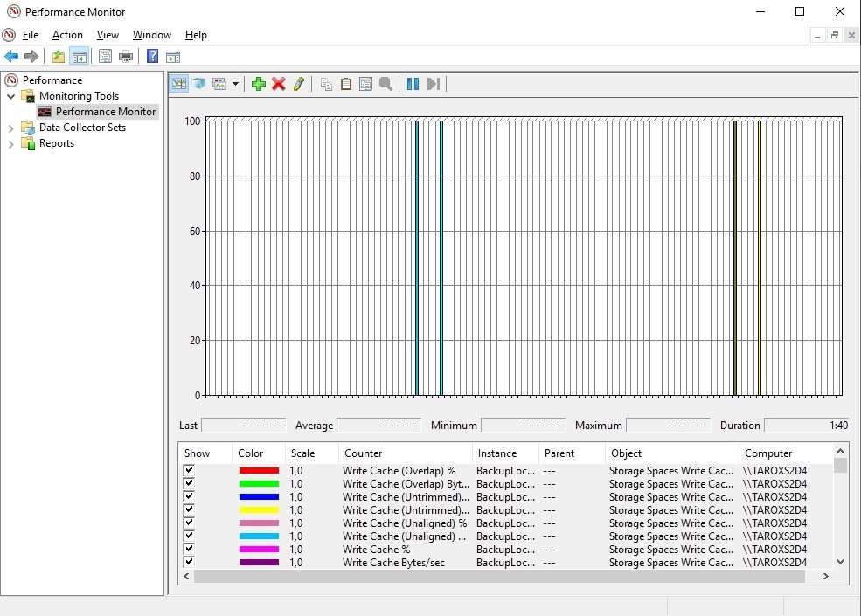The height and width of the screenshot is (616, 861).
Task: Click the View Current Activity icon
Action: pos(179,84)
